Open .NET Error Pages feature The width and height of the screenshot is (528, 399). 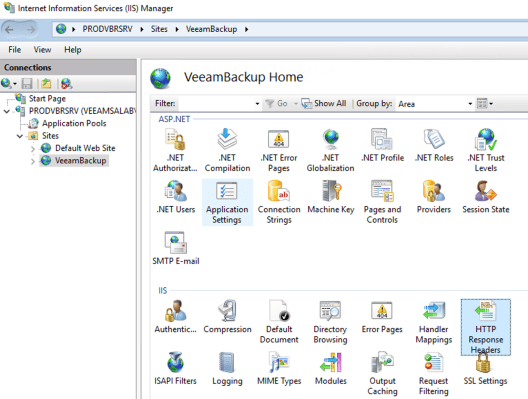coord(279,150)
